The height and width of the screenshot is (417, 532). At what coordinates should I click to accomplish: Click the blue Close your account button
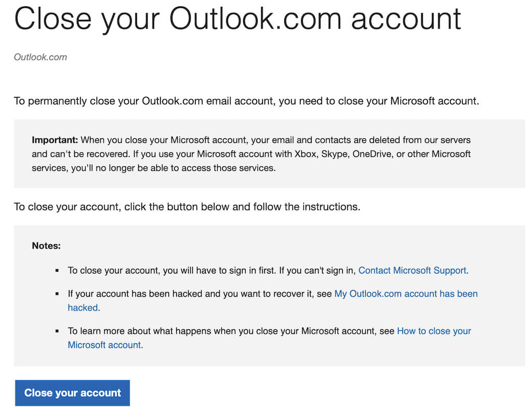pyautogui.click(x=72, y=393)
